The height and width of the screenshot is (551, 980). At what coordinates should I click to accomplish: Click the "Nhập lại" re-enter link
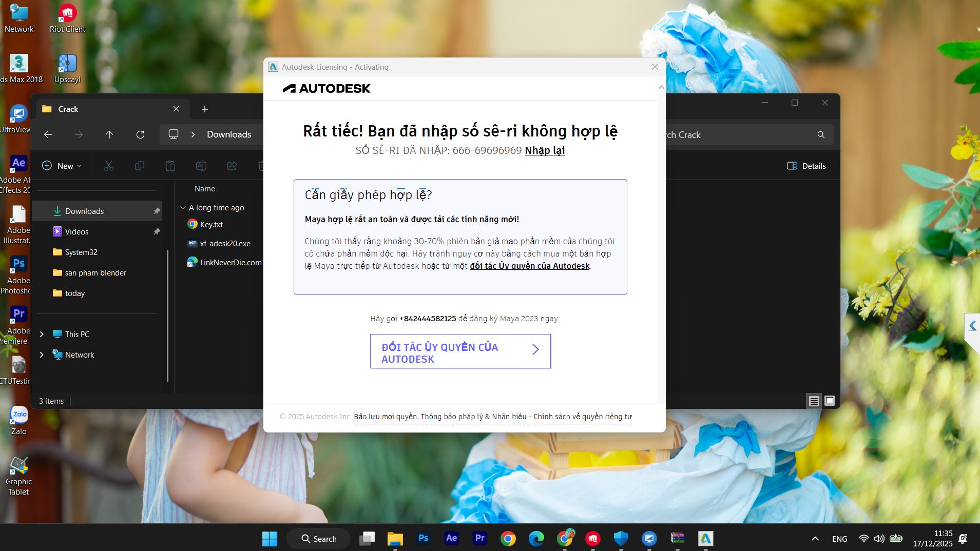(x=545, y=150)
